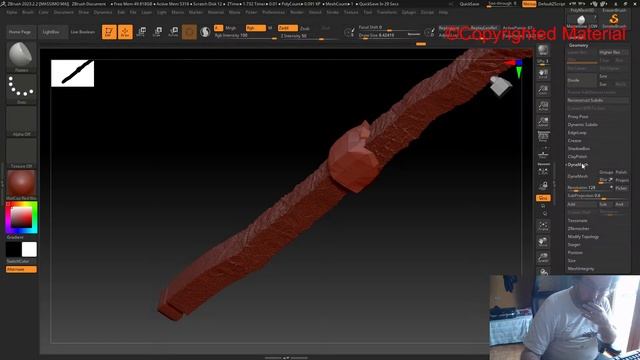This screenshot has width=640, height=360.
Task: Toggle the Mrgb mode
Action: click(231, 28)
